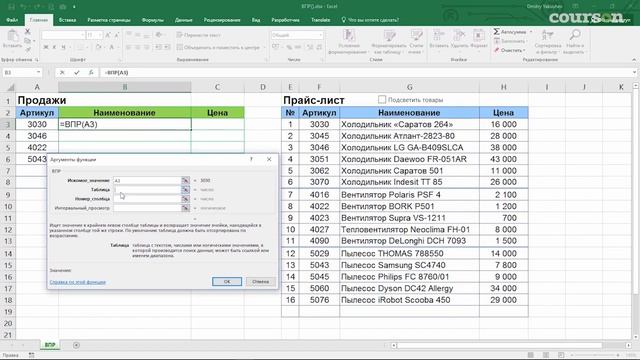This screenshot has height=360, width=640.
Task: Click Отмена in the function arguments dialog
Action: 260,282
